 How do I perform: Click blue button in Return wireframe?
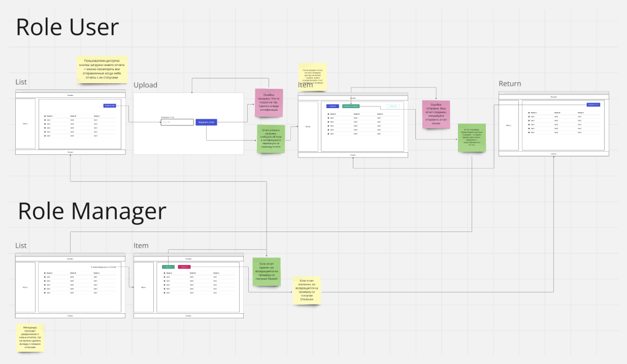[x=593, y=105]
